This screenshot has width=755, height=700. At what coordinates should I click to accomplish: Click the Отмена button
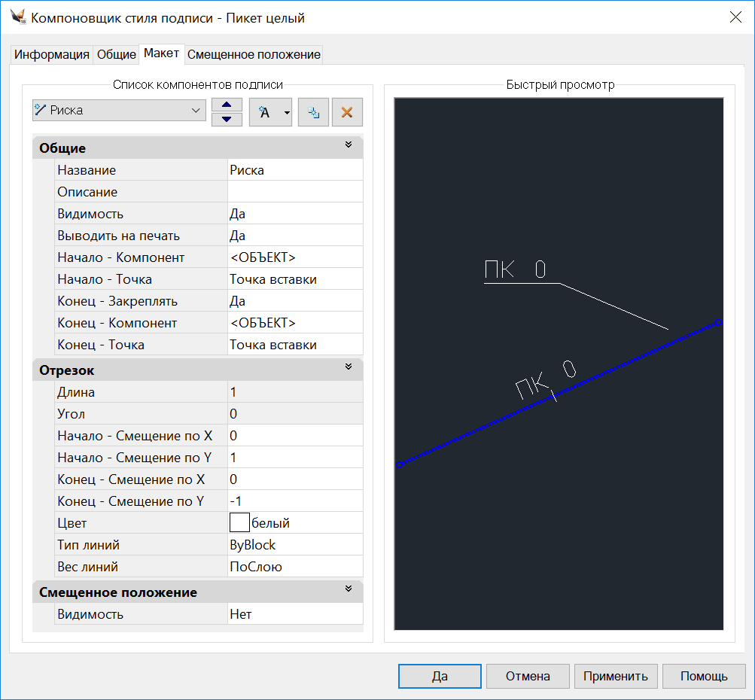pyautogui.click(x=528, y=676)
